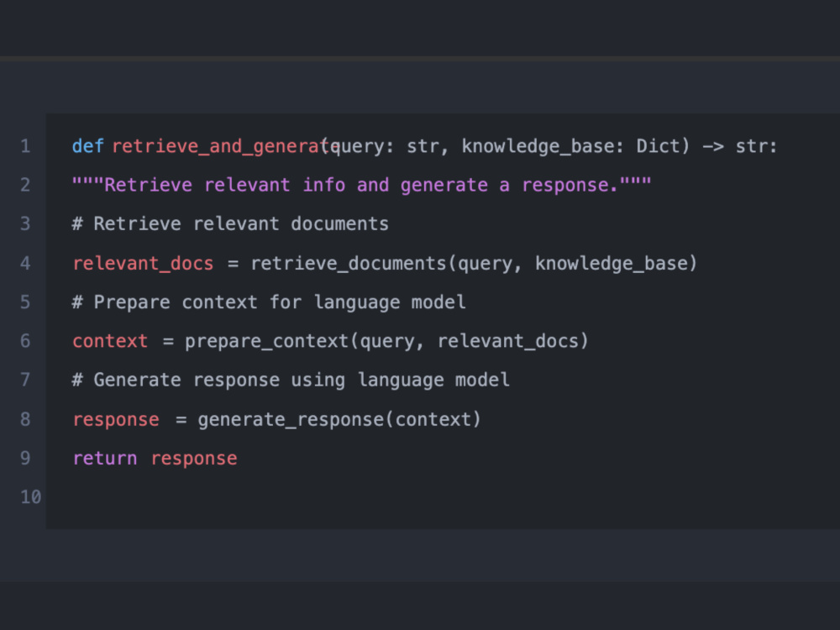Click the 'def' keyword
Image resolution: width=840 pixels, height=630 pixels.
pyautogui.click(x=88, y=145)
